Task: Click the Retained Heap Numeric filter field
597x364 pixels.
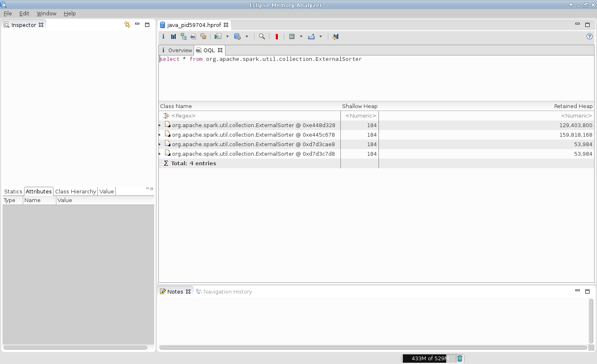Action: coord(487,116)
